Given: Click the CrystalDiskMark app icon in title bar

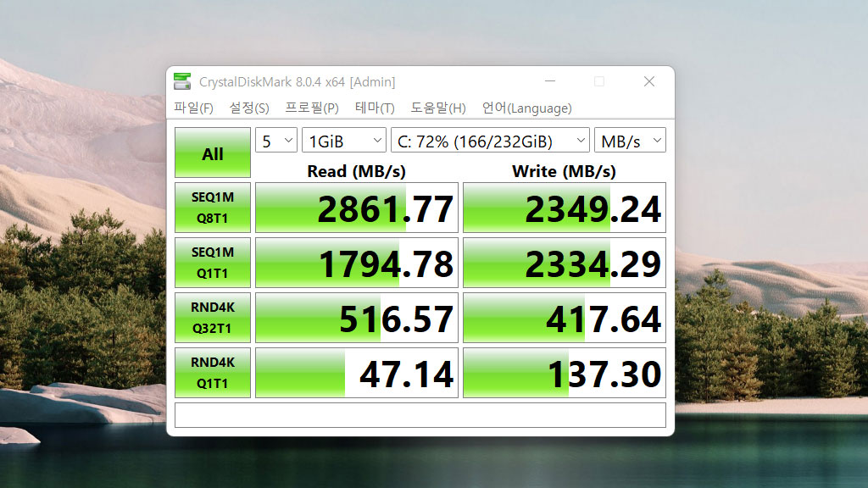Looking at the screenshot, I should (x=182, y=81).
